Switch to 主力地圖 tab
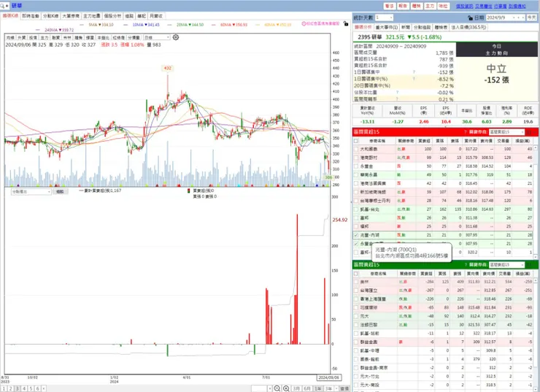Screen dimensions: 540x392 pyautogui.click(x=92, y=16)
